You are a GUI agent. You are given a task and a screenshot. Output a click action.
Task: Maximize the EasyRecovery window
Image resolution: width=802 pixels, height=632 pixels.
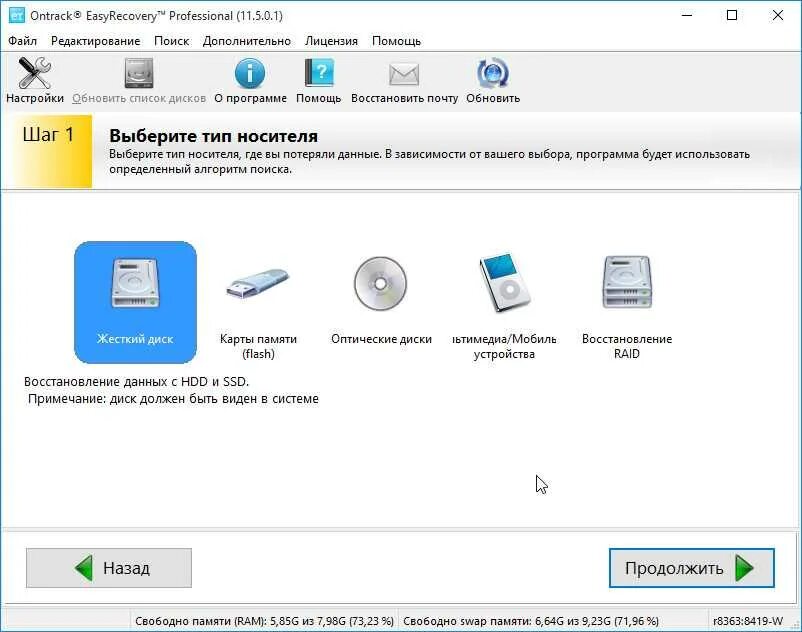[732, 15]
